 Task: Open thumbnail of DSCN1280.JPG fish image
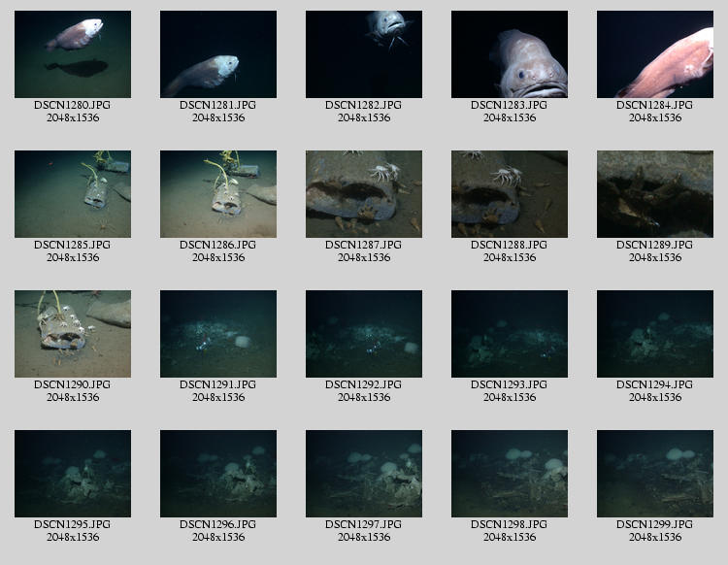73,54
